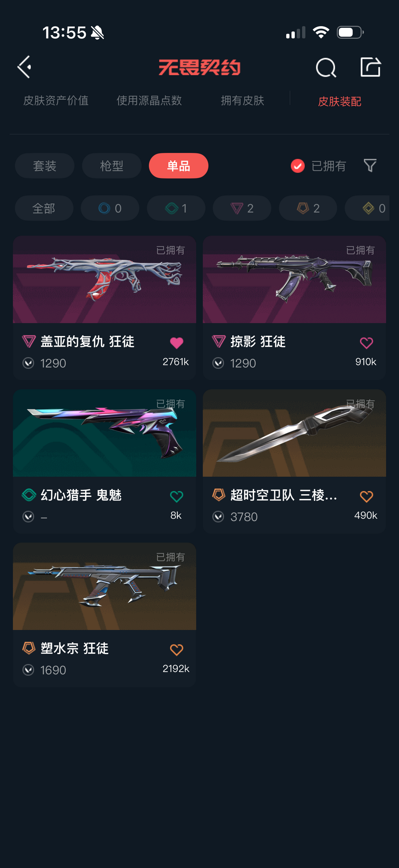Like 幻心猎手 鬼魅 with green heart
The height and width of the screenshot is (868, 399).
click(x=177, y=496)
